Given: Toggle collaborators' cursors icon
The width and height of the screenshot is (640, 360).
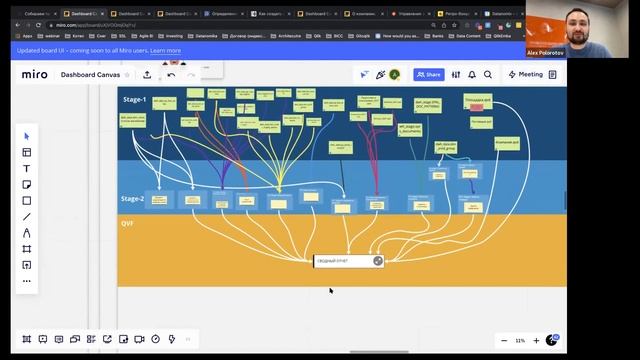Looking at the screenshot, I should pos(364,74).
